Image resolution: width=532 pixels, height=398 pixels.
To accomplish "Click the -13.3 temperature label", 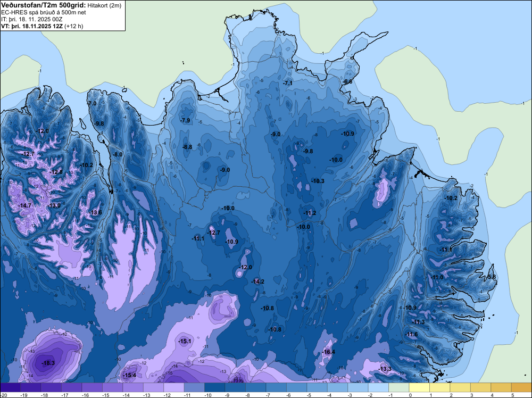I will (x=385, y=369).
